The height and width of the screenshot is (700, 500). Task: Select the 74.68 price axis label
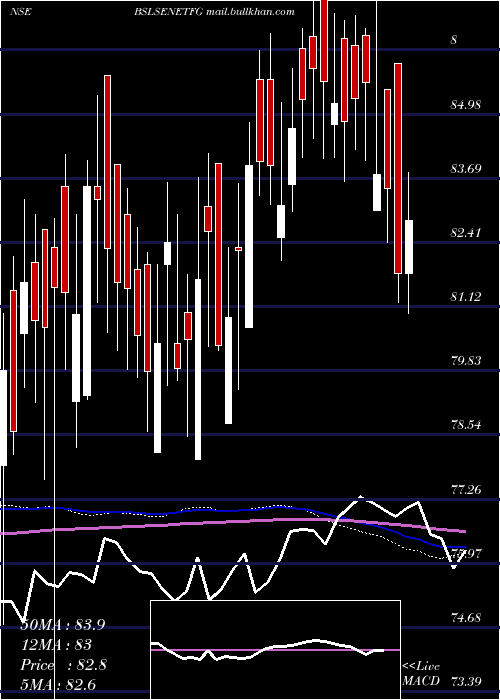[x=466, y=618]
